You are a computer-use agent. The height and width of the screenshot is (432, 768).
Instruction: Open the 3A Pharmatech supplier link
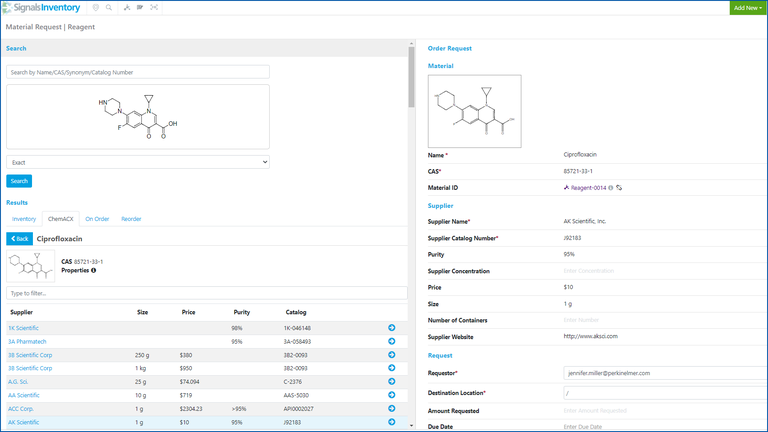click(27, 341)
